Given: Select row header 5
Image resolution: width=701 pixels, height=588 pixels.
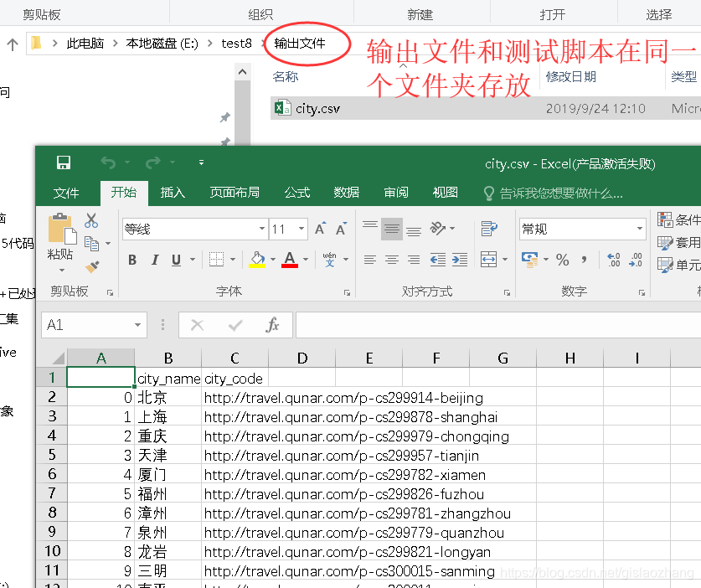Looking at the screenshot, I should tap(52, 455).
